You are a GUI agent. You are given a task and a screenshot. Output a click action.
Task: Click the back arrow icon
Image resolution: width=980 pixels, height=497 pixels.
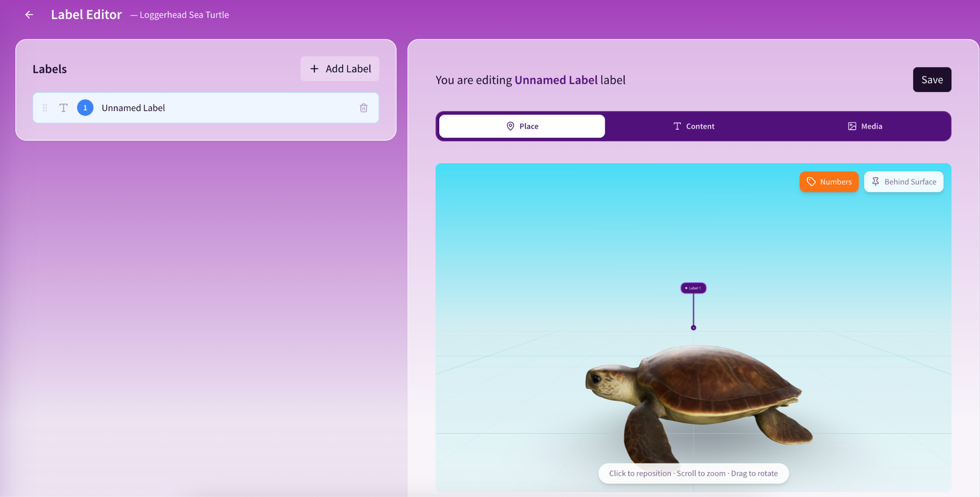point(29,15)
